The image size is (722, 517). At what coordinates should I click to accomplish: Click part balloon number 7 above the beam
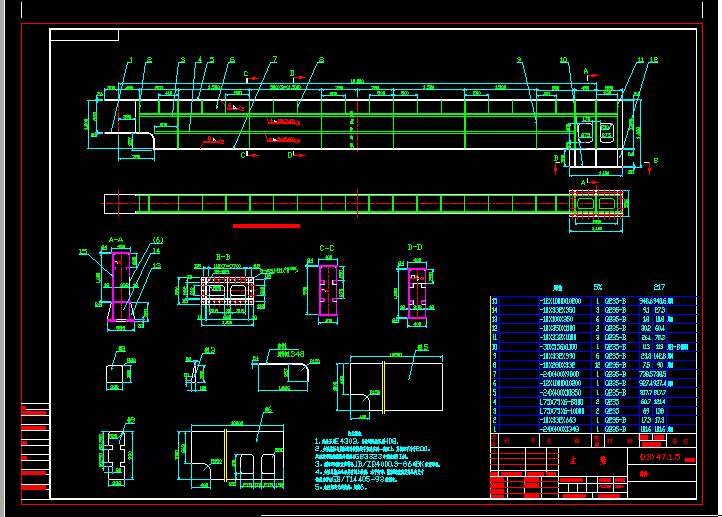[275, 60]
